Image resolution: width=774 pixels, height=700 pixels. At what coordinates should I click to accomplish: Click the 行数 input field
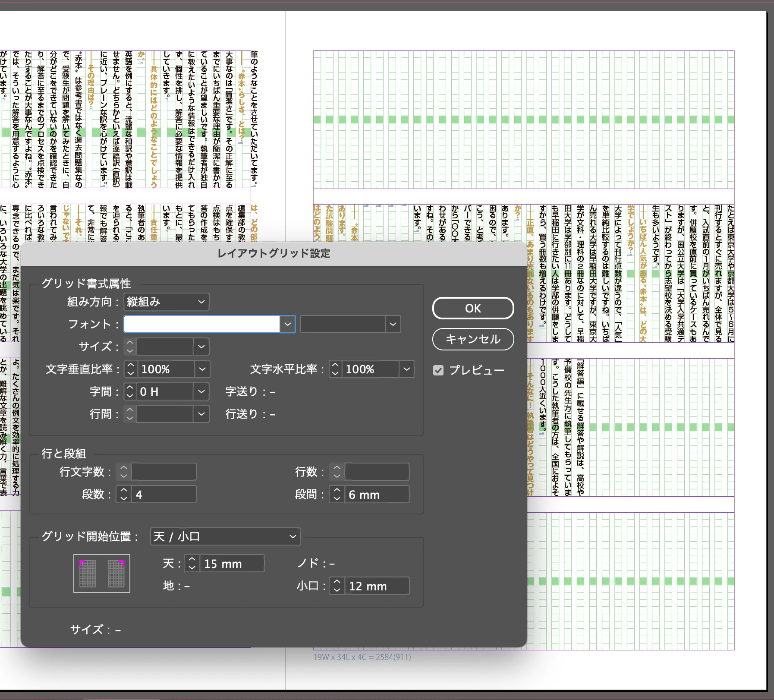377,472
